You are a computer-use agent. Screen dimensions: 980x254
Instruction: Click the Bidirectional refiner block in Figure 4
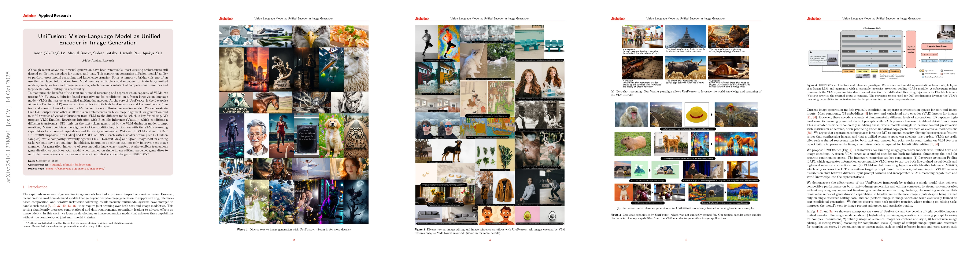coord(929,55)
